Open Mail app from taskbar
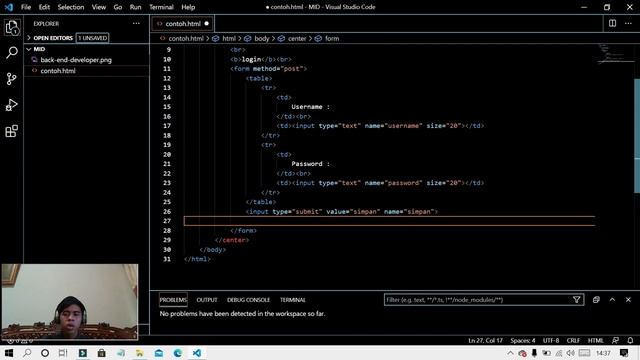Screen dimensions: 640x360 tap(159, 353)
